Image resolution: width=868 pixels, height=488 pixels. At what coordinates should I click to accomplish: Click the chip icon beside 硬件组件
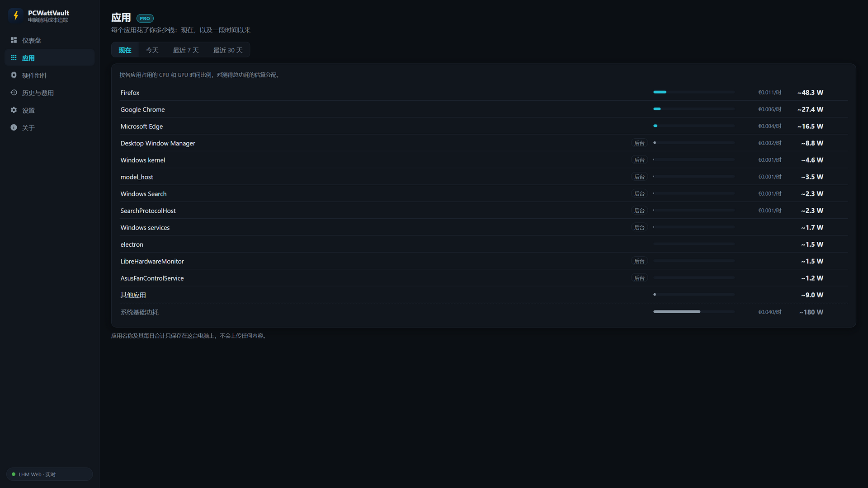point(14,75)
